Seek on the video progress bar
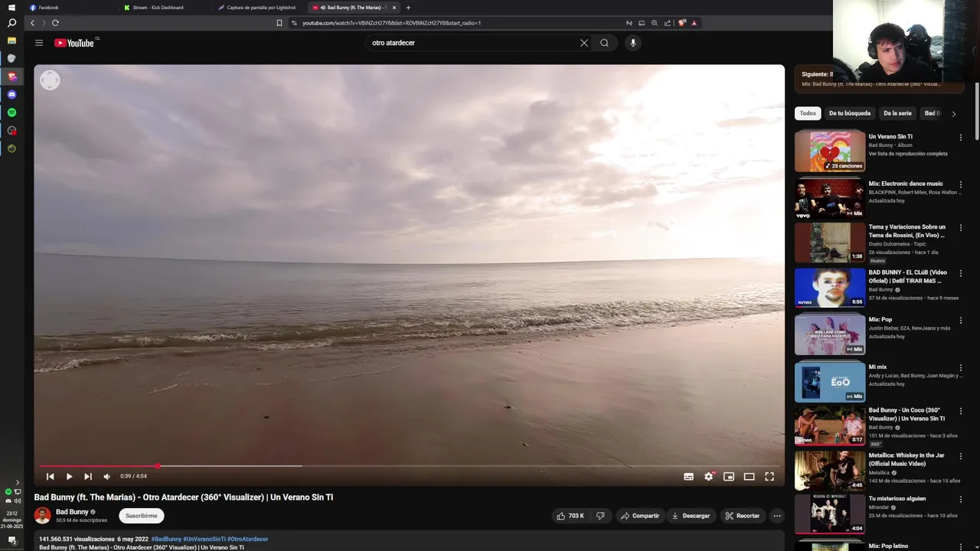Viewport: 980px width, 551px height. (410, 465)
